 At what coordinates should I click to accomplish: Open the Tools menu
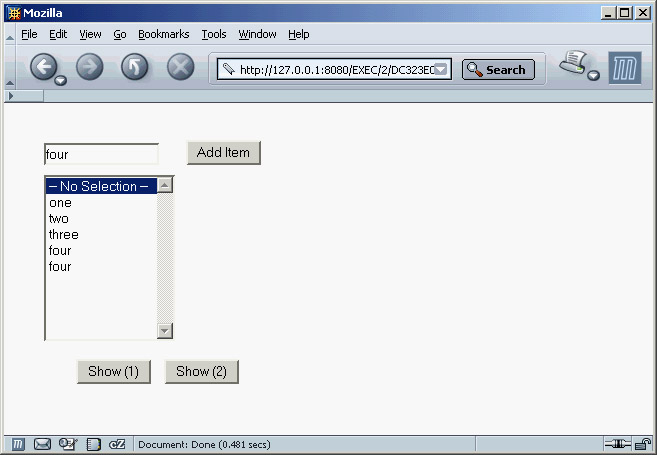coord(213,34)
